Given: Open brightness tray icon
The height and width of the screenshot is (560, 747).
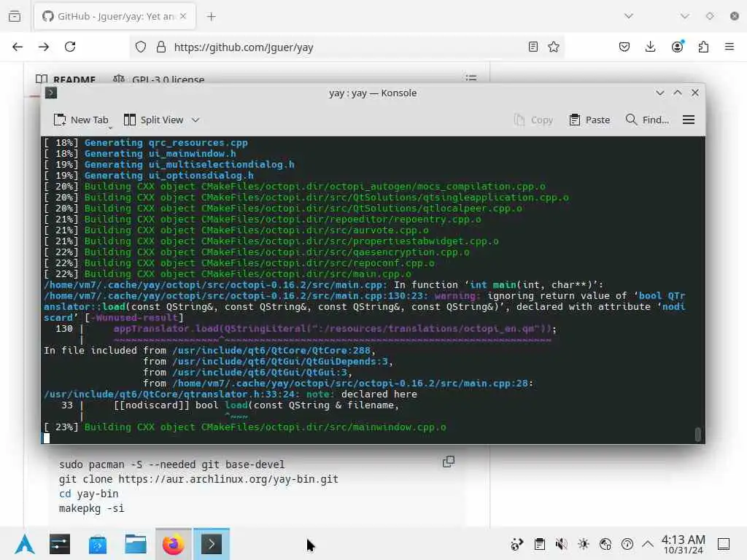Looking at the screenshot, I should [x=584, y=544].
